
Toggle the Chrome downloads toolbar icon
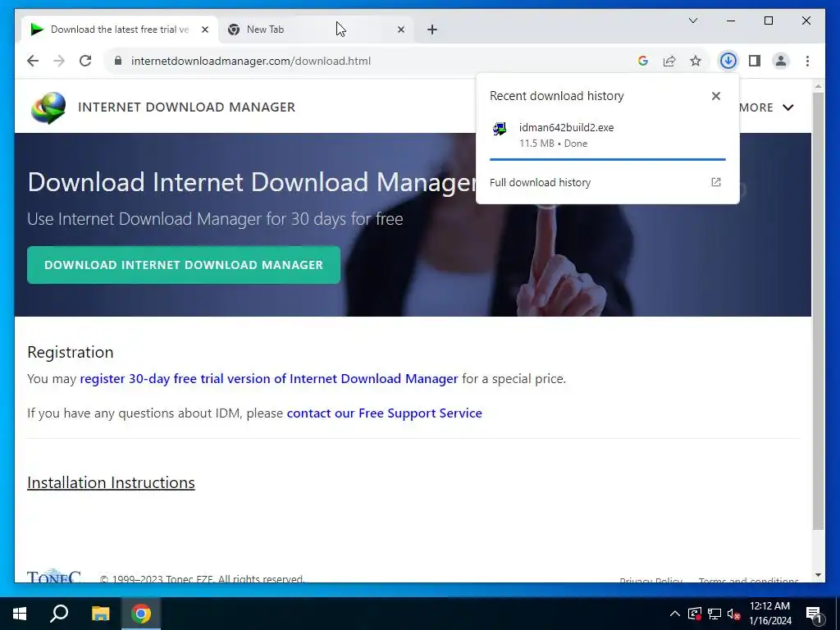click(728, 61)
